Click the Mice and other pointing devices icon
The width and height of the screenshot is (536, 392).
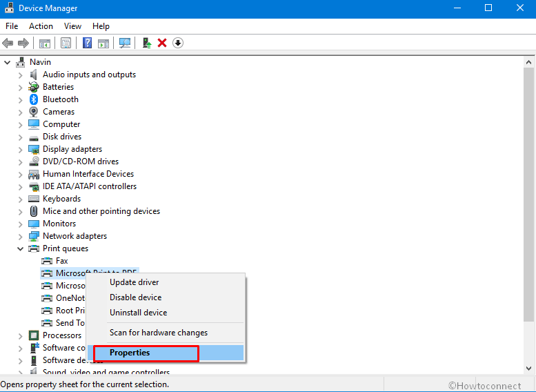[x=34, y=211]
